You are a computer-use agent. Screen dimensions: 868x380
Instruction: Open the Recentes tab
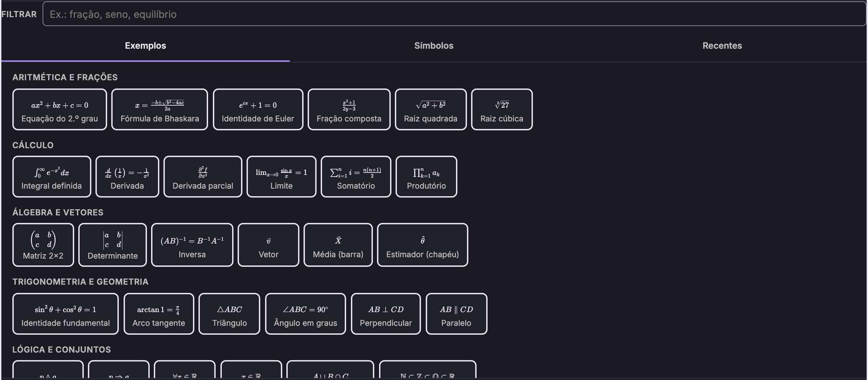pyautogui.click(x=722, y=46)
